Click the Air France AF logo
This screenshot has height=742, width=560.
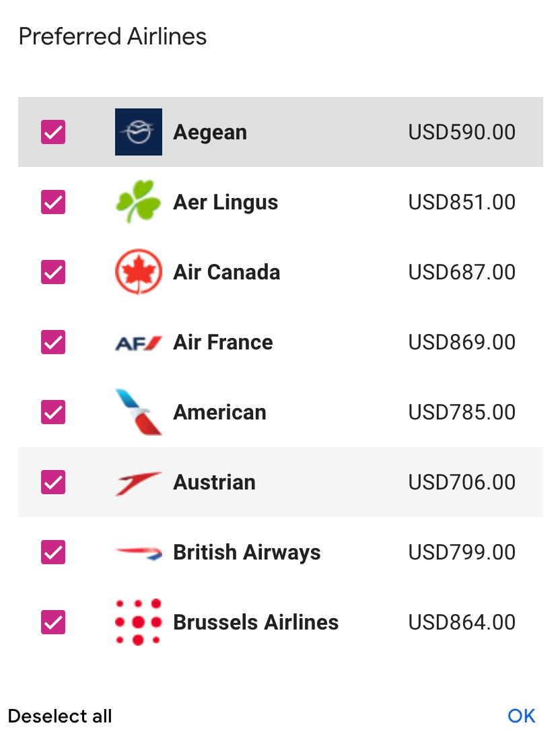click(x=139, y=343)
